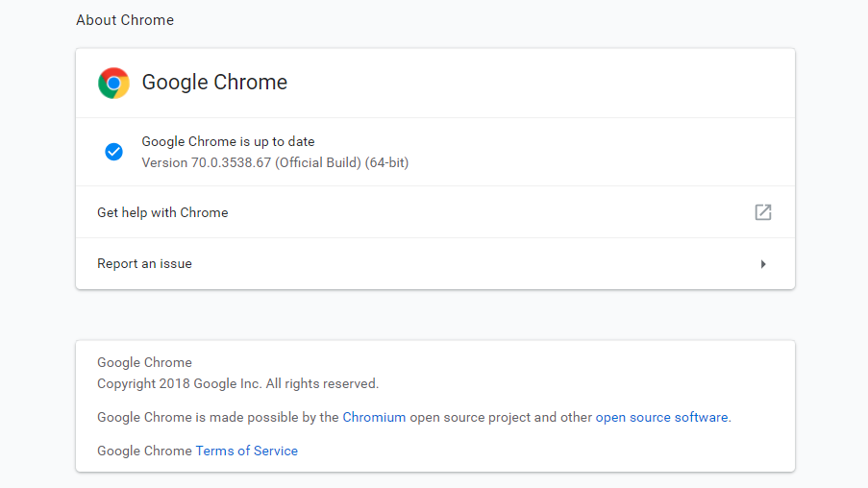This screenshot has width=868, height=488.
Task: Open external link icon for Chrome help
Action: pos(763,212)
